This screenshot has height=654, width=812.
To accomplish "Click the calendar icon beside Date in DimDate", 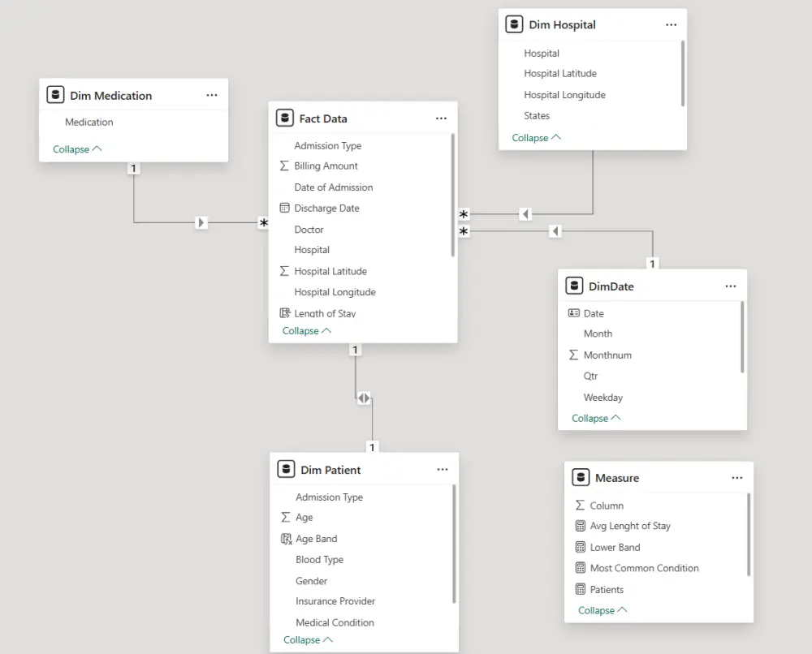I will (575, 312).
